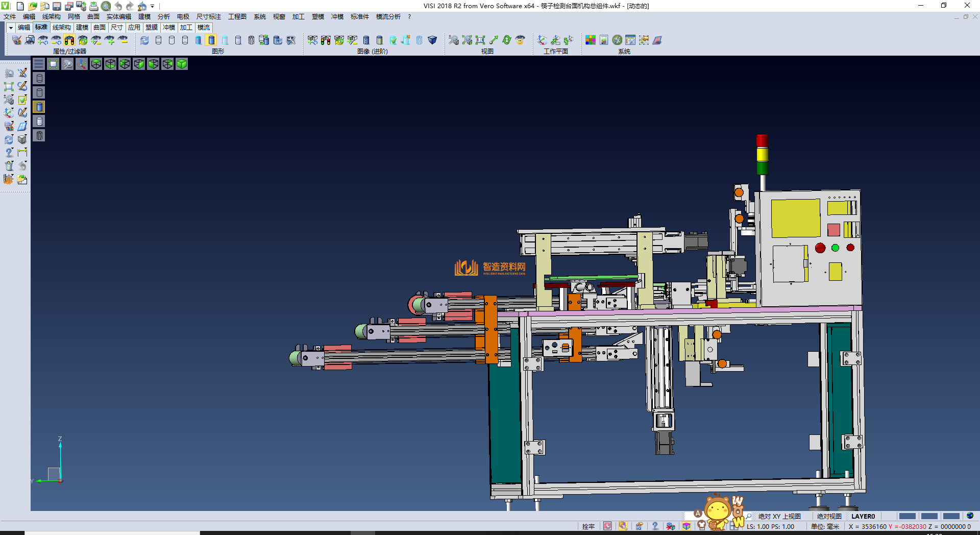Click the solid green cube view icon
The image size is (980, 535).
coord(182,64)
